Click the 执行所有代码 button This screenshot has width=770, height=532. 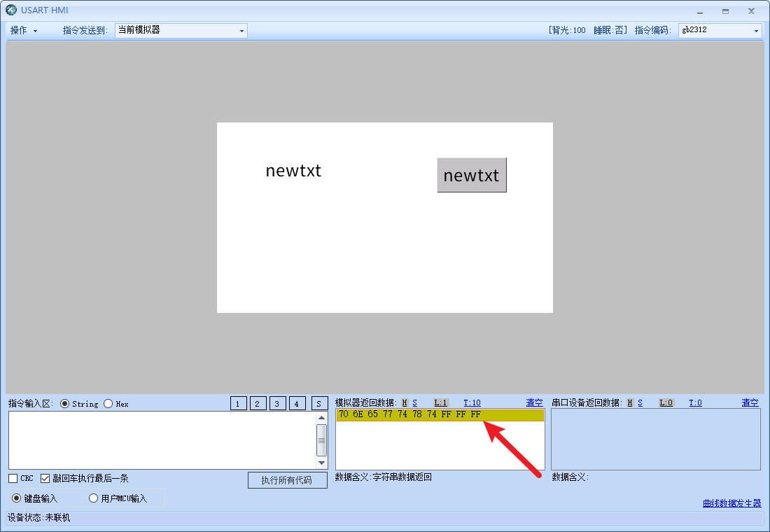287,480
